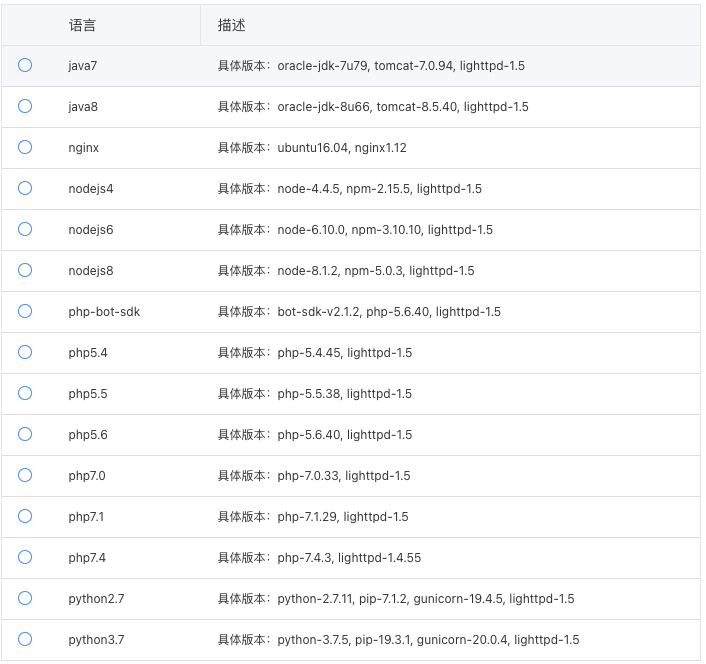Screen dimensions: 706x664
Task: Select the nodejs6 radio button
Action: [25, 229]
